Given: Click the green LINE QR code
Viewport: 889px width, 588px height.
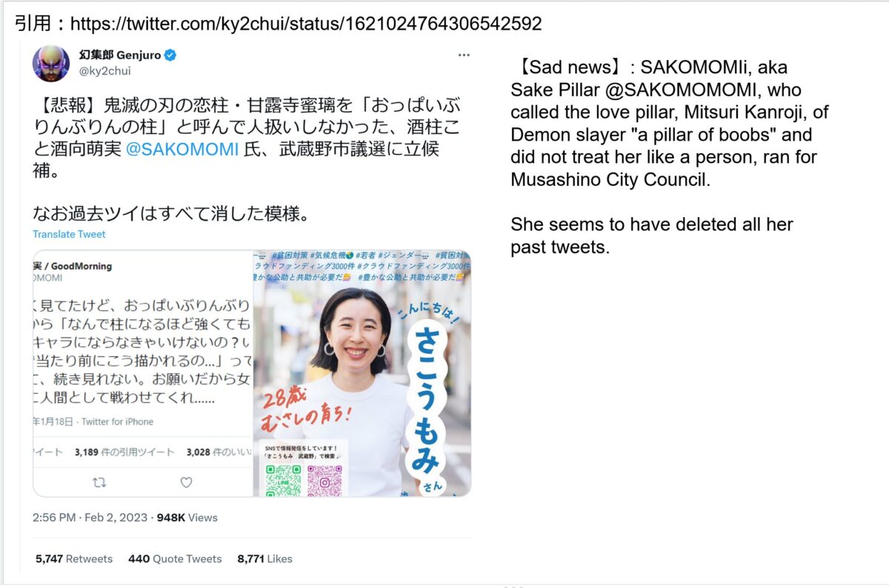Looking at the screenshot, I should [x=283, y=481].
